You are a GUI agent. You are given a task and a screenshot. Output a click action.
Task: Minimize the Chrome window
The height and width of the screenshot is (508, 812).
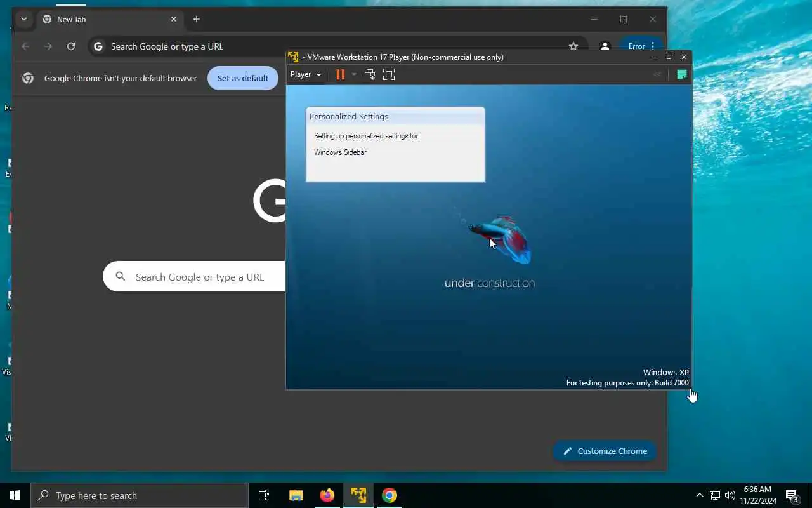coord(594,20)
